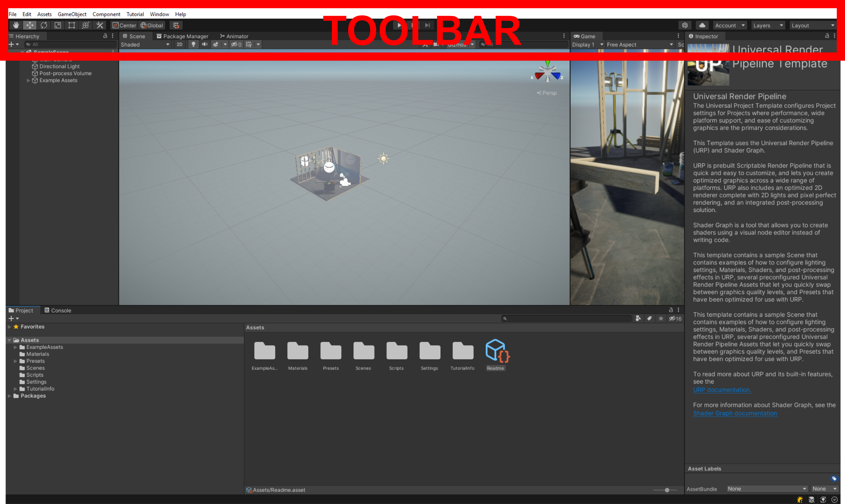Open the GameObject menu
Image resolution: width=845 pixels, height=504 pixels.
(72, 14)
